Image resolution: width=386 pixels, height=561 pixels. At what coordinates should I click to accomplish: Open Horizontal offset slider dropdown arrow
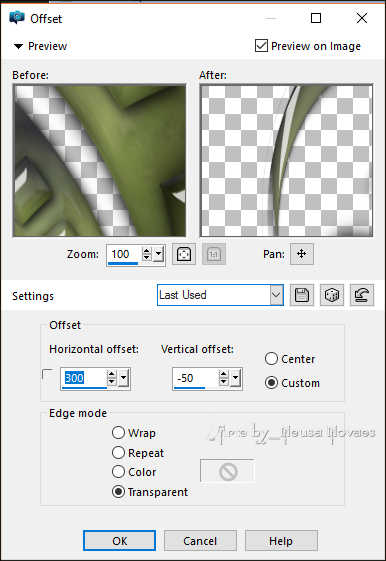pyautogui.click(x=123, y=378)
